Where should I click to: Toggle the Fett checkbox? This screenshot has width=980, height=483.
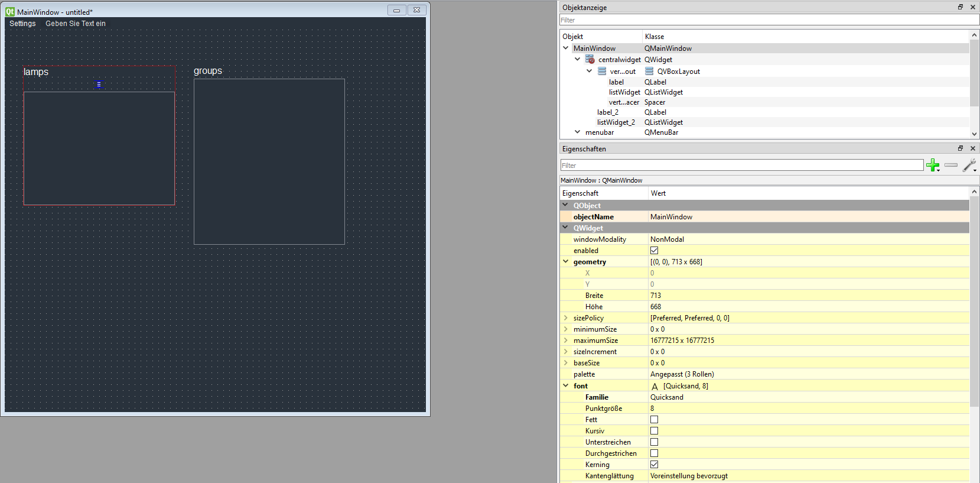pyautogui.click(x=654, y=420)
